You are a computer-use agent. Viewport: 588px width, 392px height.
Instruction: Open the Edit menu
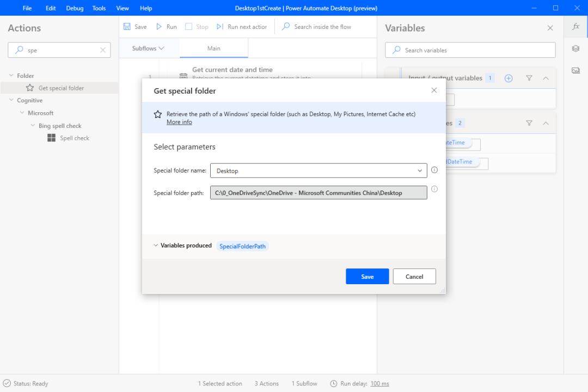[x=51, y=8]
